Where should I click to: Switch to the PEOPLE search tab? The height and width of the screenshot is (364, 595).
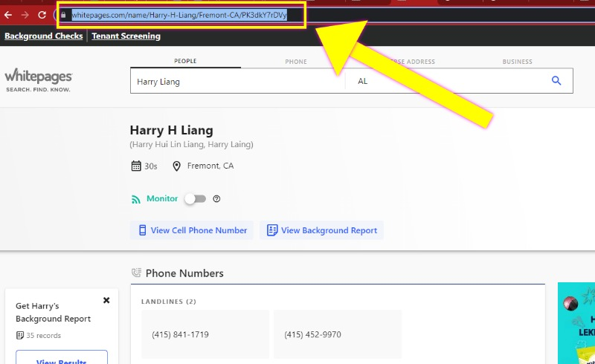pos(185,61)
